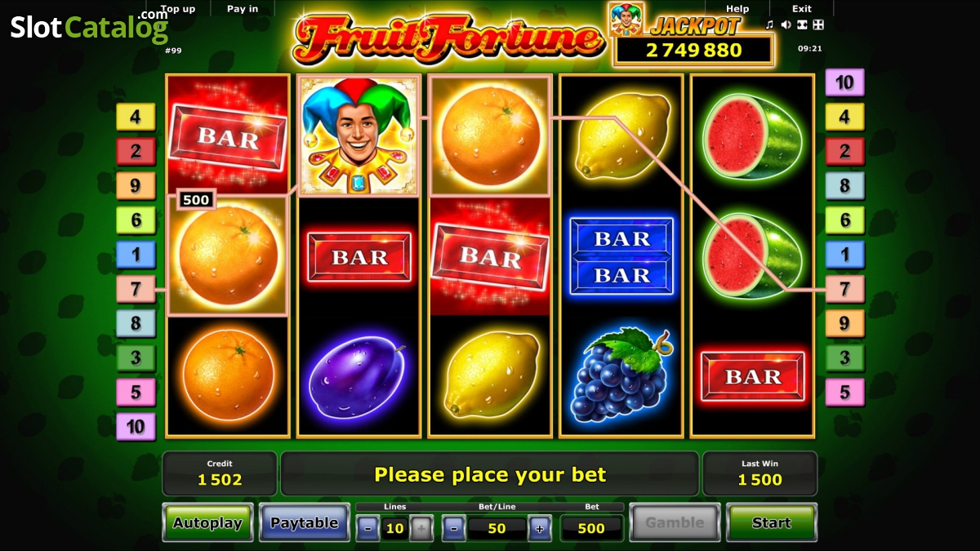Open the Paytable
This screenshot has height=551, width=980.
tap(305, 522)
